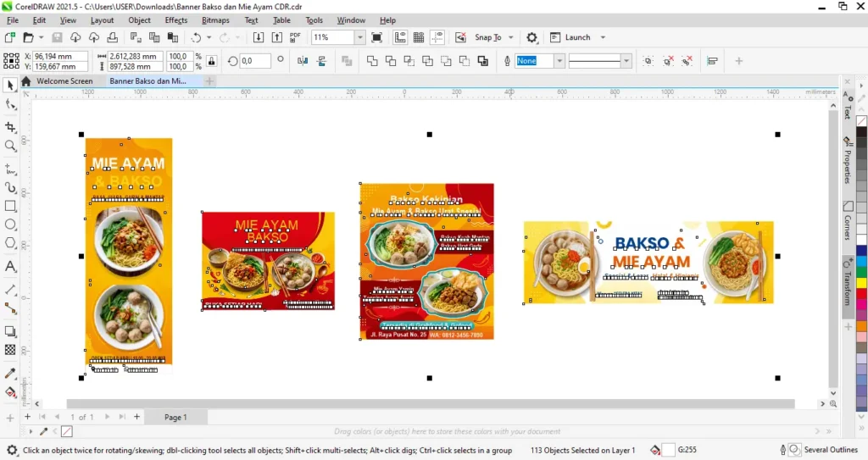Open the File menu
The width and height of the screenshot is (868, 460).
(x=12, y=20)
